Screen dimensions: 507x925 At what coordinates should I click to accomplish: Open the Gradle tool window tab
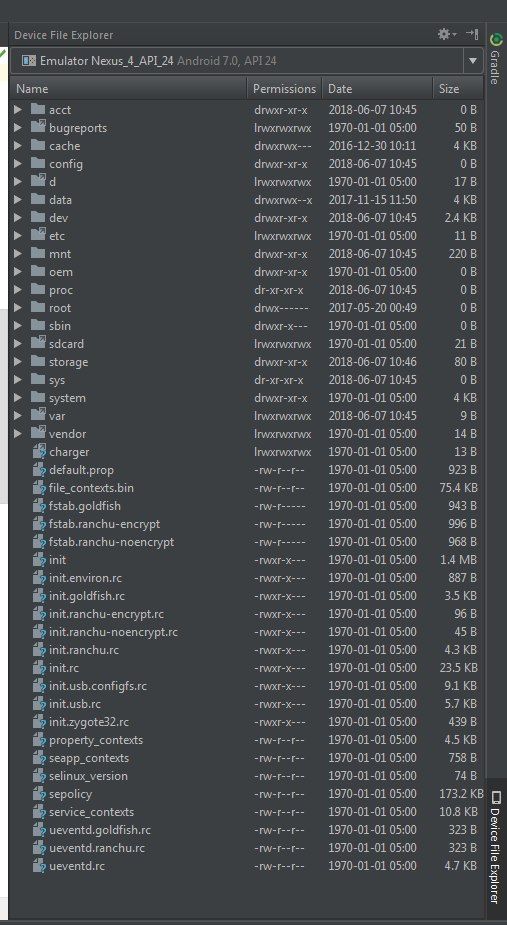click(495, 58)
